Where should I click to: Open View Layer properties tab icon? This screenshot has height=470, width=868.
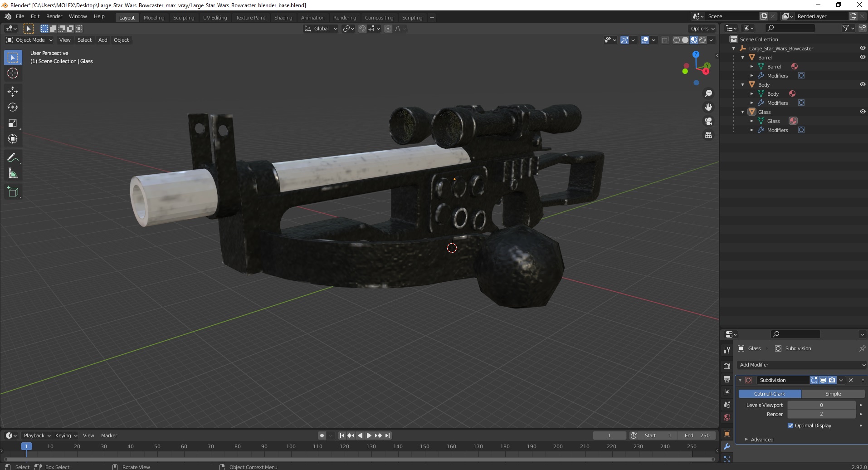tap(727, 392)
